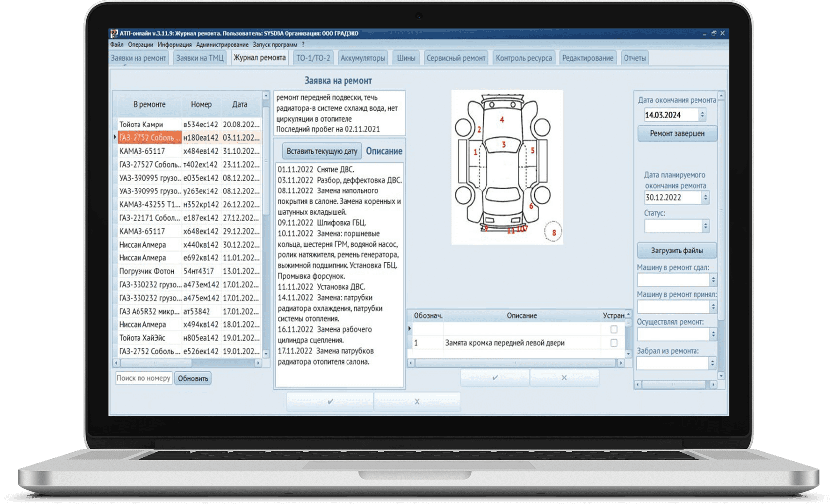Viewport: 834px width, 504px height.
Task: Open the Файл menu
Action: 117,45
